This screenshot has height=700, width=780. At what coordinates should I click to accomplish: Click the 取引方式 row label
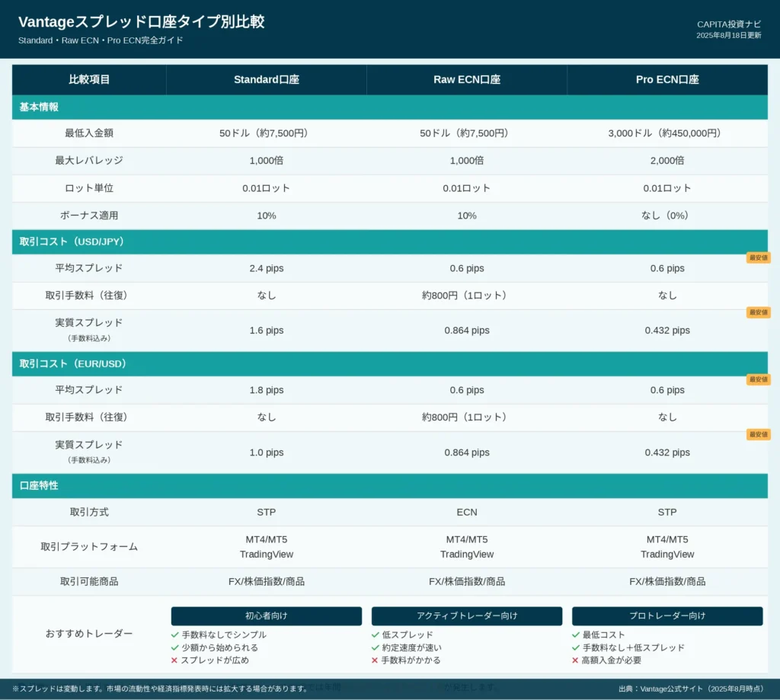pos(89,512)
